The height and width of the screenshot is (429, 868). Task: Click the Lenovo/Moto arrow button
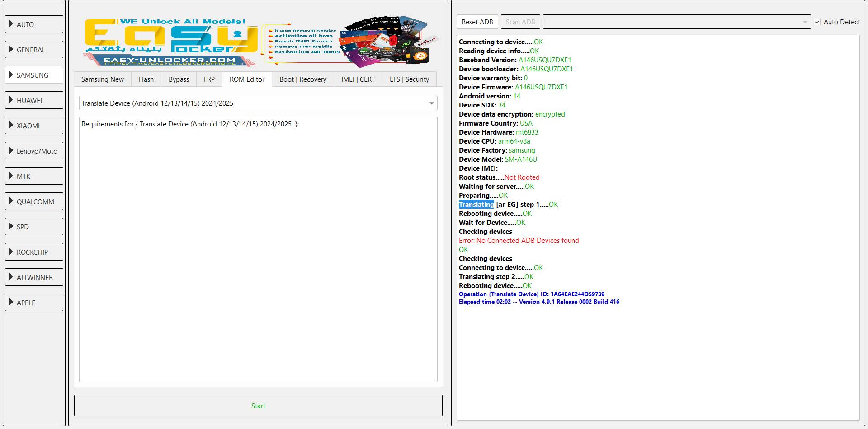coord(11,151)
